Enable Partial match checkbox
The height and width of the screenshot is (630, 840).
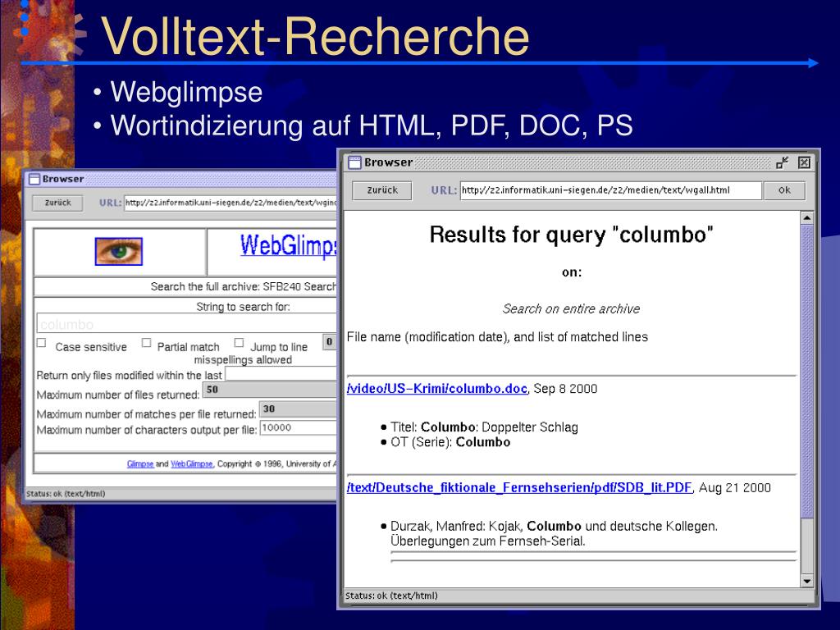point(146,343)
